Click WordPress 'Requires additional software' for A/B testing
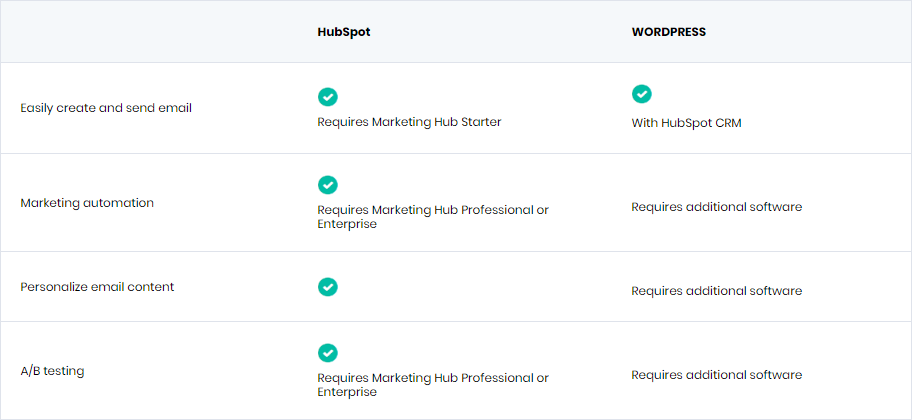The height and width of the screenshot is (420, 912). tap(717, 375)
